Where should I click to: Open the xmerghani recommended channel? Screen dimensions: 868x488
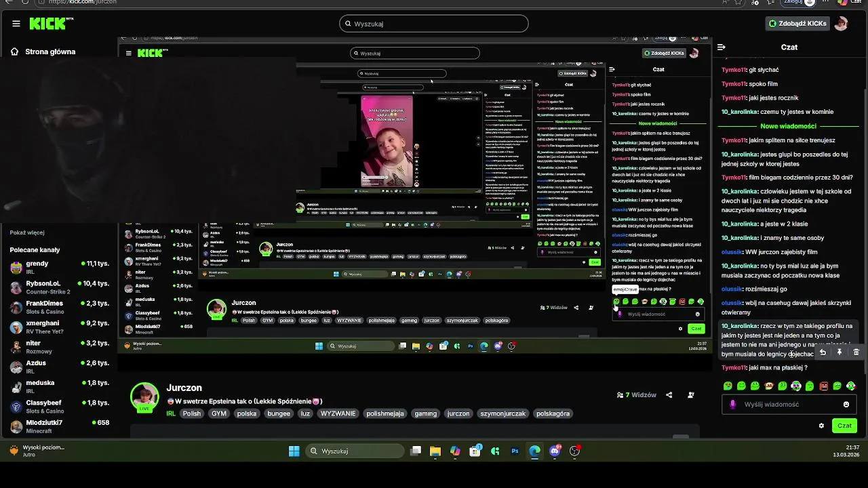(x=59, y=327)
